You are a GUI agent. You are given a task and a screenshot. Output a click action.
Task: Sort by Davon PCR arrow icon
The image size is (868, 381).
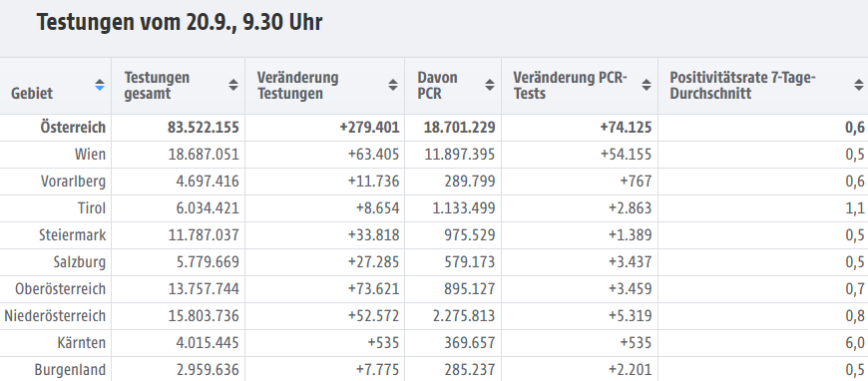[x=490, y=86]
